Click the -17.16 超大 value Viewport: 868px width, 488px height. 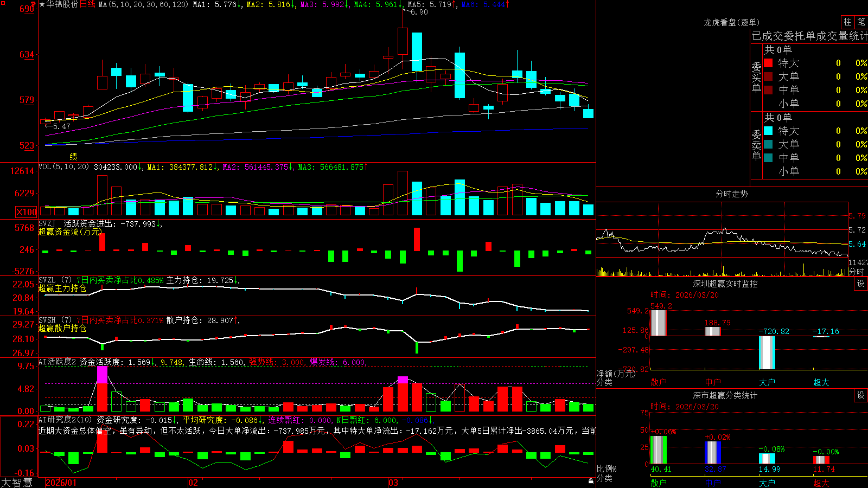click(826, 331)
